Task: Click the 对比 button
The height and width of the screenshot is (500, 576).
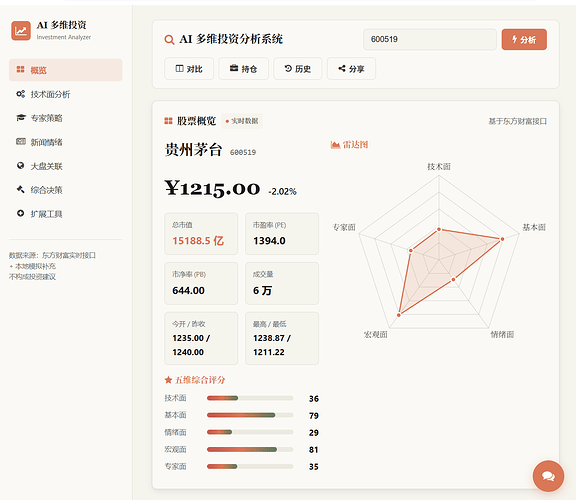Action: pos(189,69)
